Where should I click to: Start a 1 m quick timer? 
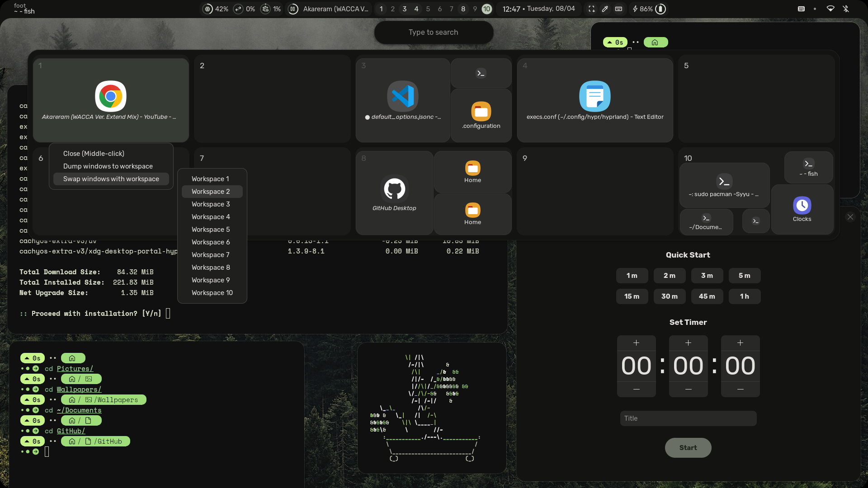pos(632,276)
